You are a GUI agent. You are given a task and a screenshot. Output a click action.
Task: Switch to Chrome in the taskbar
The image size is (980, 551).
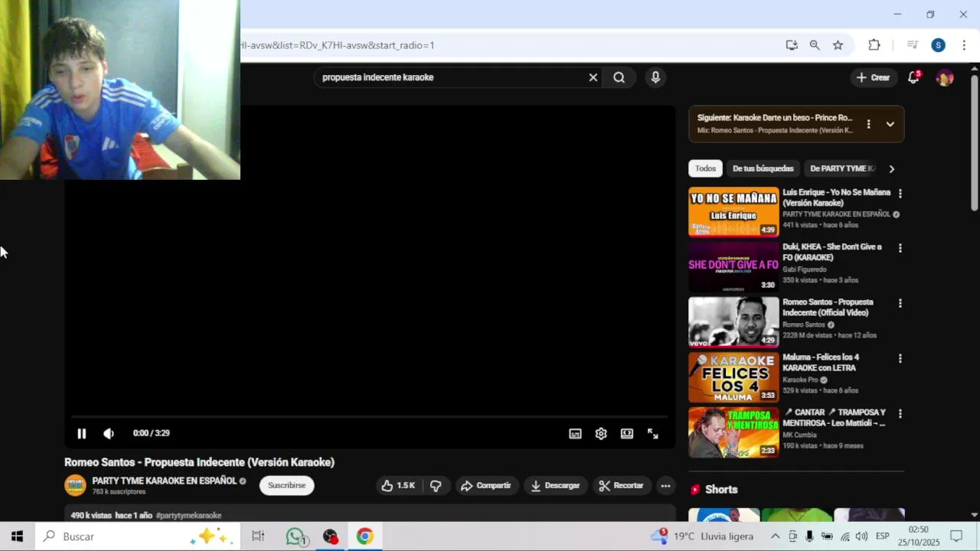(364, 536)
